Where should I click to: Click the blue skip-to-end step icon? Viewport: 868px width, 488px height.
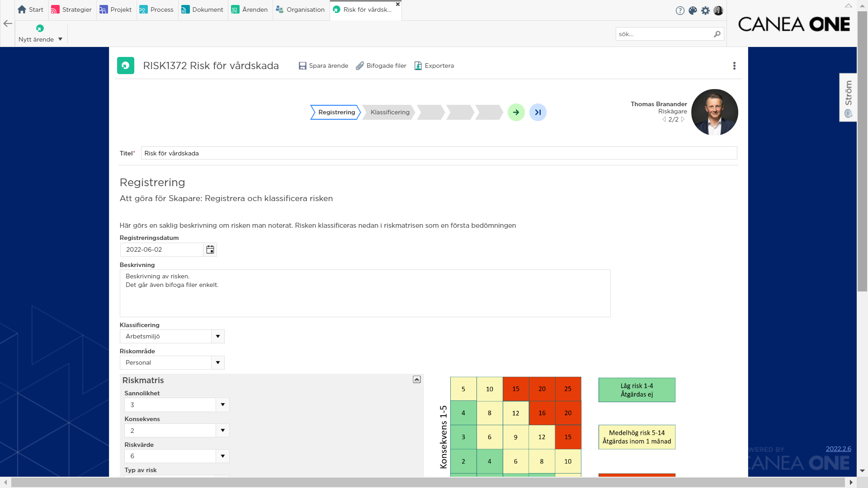538,112
